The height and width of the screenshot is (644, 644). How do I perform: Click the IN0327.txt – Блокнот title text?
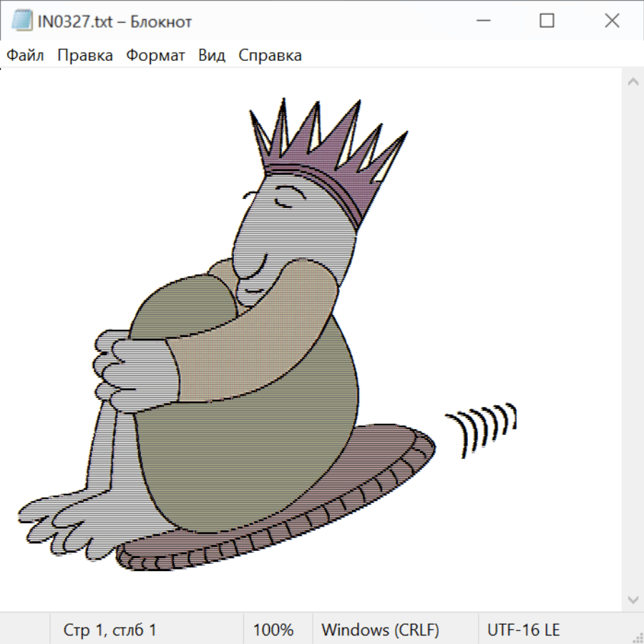(x=114, y=21)
